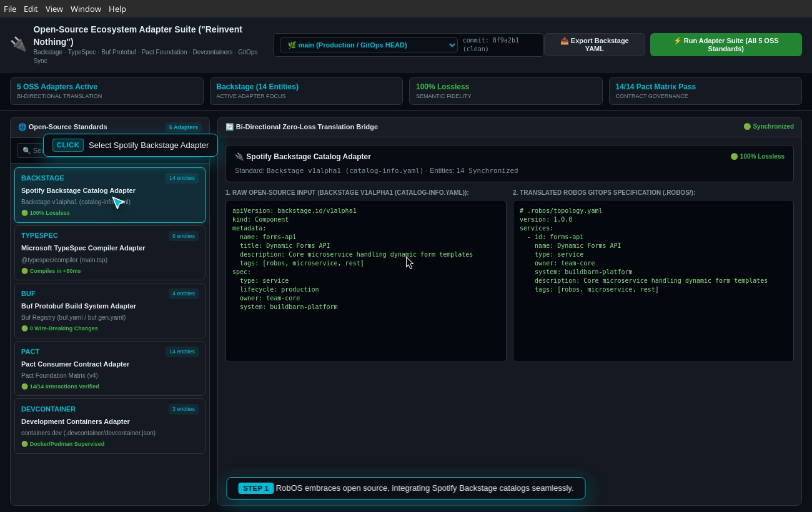Open the File menu

point(10,9)
